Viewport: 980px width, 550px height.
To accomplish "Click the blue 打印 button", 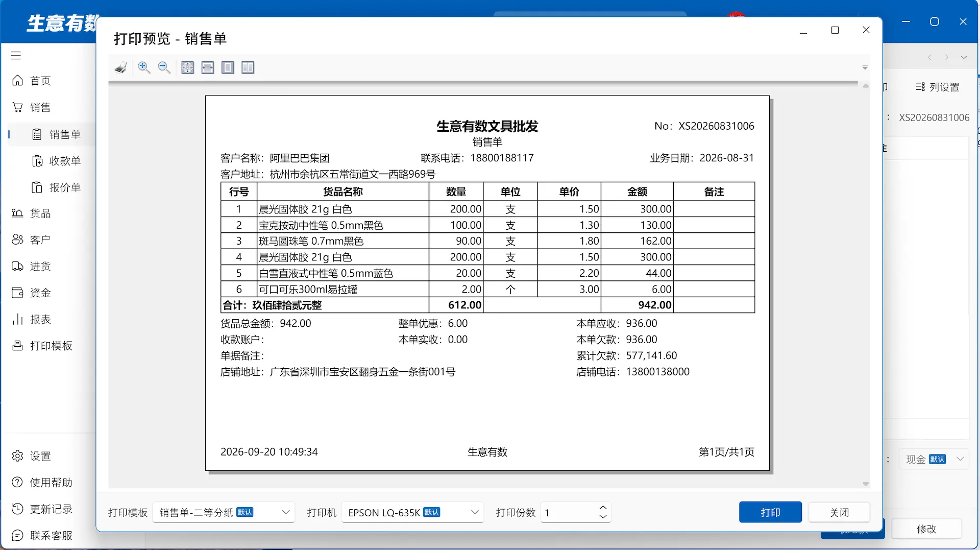I will coord(770,512).
